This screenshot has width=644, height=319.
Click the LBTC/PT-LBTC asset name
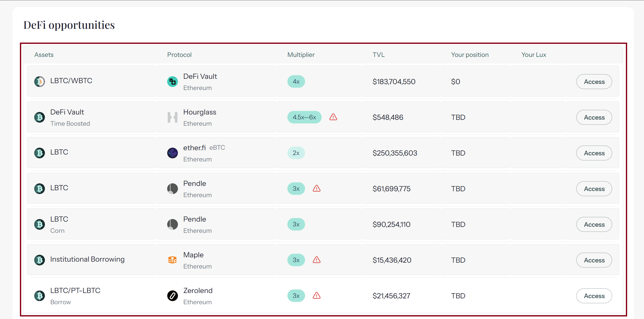[75, 291]
